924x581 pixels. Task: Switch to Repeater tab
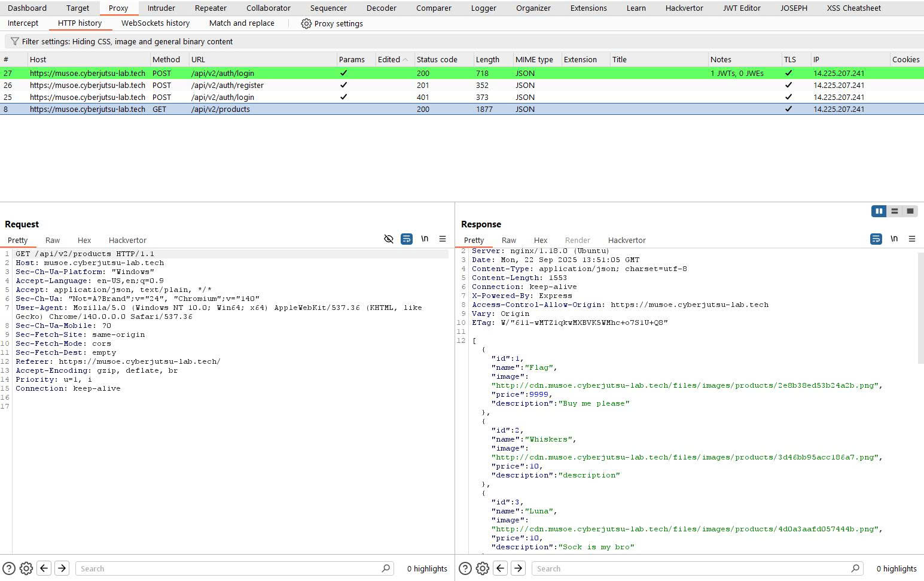[x=211, y=8]
